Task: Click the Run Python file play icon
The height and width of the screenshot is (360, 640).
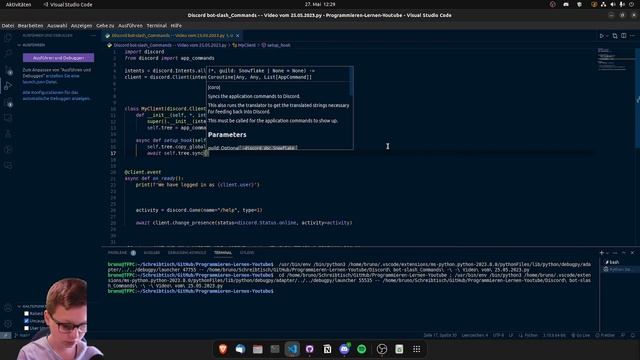Action: pos(601,36)
